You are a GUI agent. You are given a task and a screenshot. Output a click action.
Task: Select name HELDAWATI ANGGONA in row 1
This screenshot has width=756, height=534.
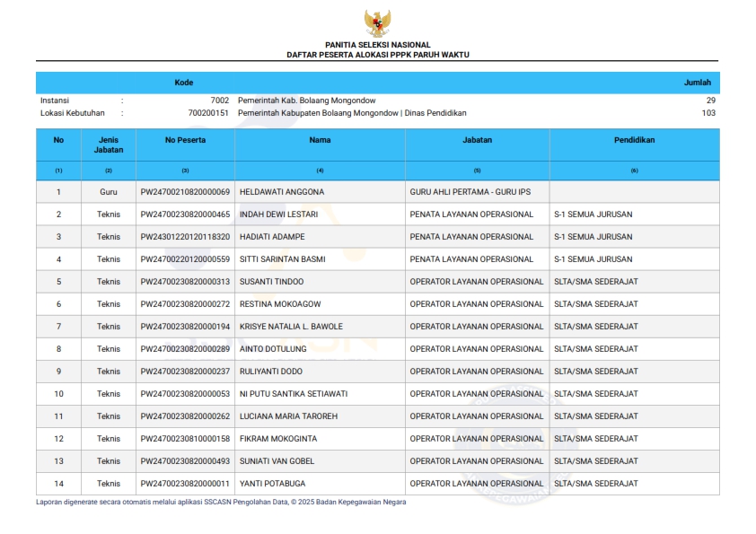[x=282, y=192]
